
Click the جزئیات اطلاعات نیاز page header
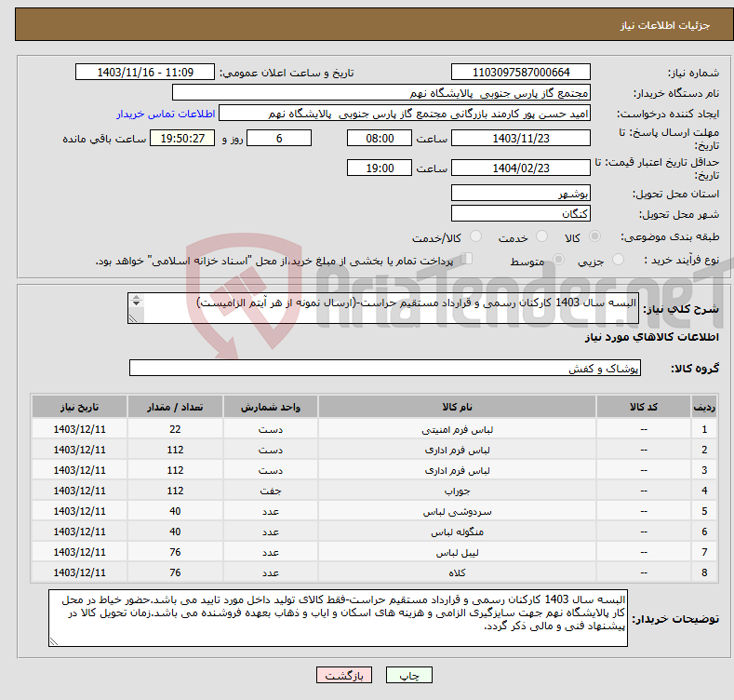(665, 25)
